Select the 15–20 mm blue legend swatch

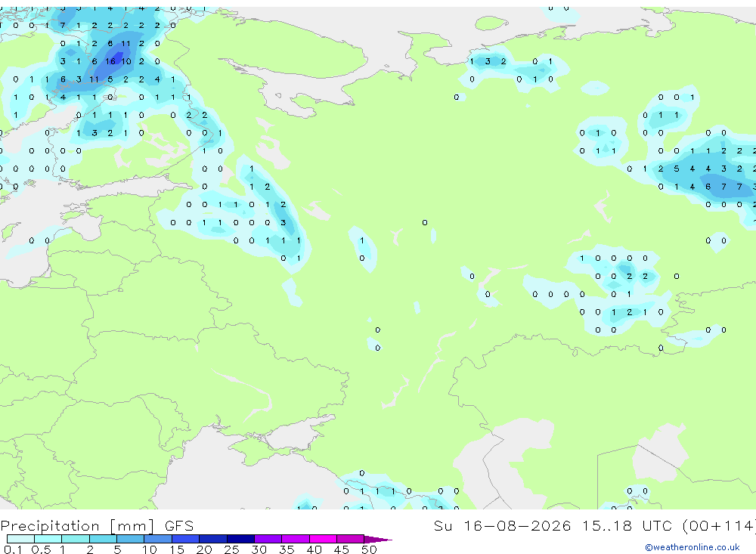click(x=185, y=539)
